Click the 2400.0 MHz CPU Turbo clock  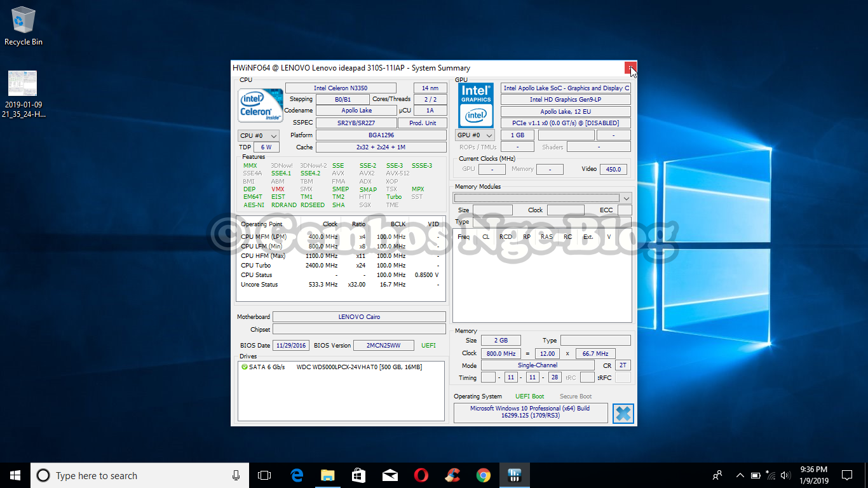tap(323, 266)
